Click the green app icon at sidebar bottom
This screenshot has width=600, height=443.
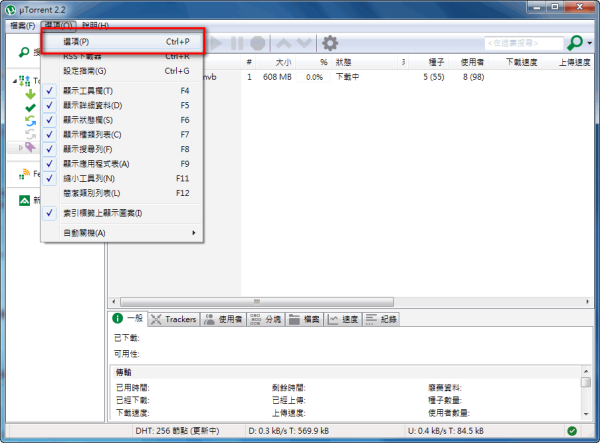(x=24, y=200)
